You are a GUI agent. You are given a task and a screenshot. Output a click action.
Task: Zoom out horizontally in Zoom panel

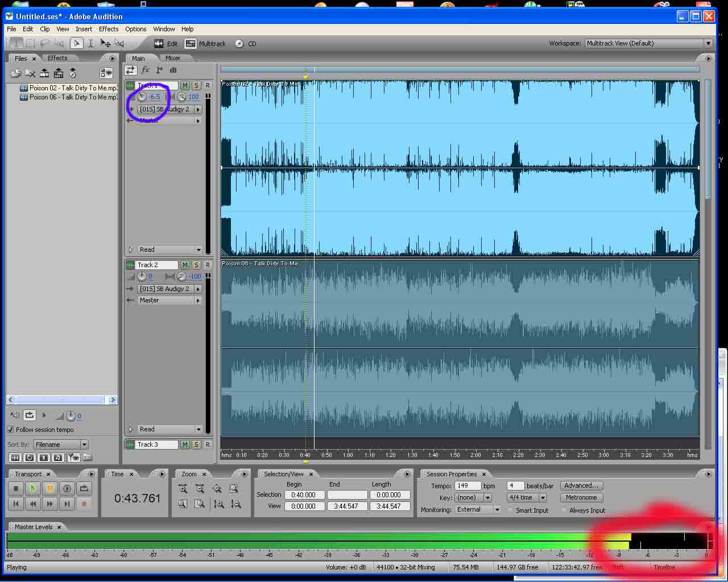pyautogui.click(x=200, y=489)
